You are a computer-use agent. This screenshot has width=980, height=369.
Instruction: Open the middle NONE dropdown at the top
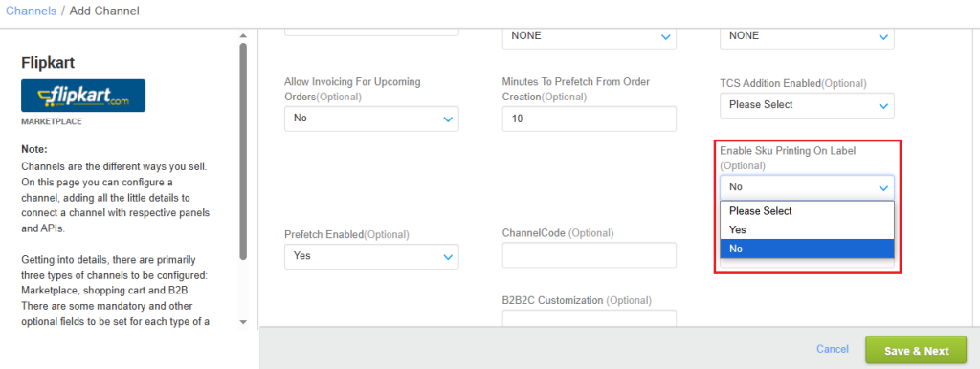(x=589, y=37)
